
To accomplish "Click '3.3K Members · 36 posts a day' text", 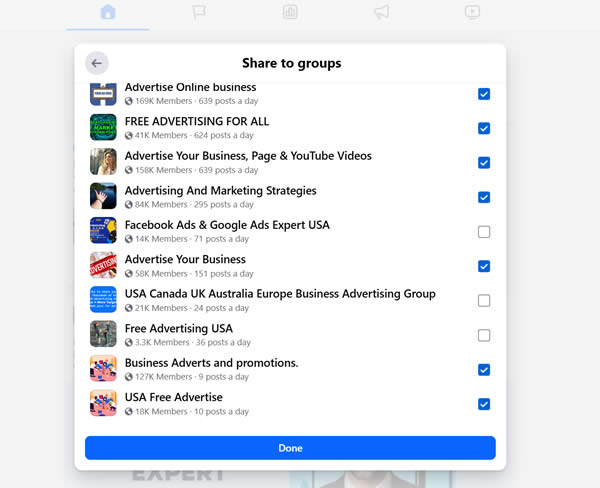I will [x=193, y=343].
